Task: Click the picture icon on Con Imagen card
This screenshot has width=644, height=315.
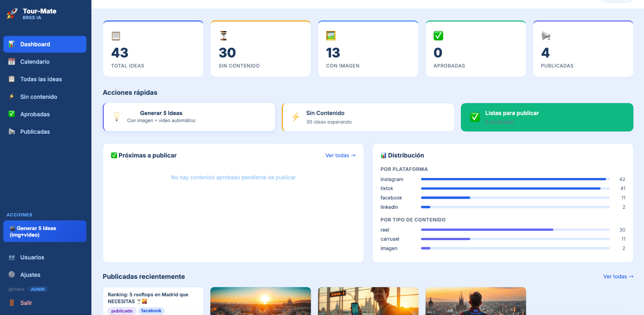Action: [331, 36]
